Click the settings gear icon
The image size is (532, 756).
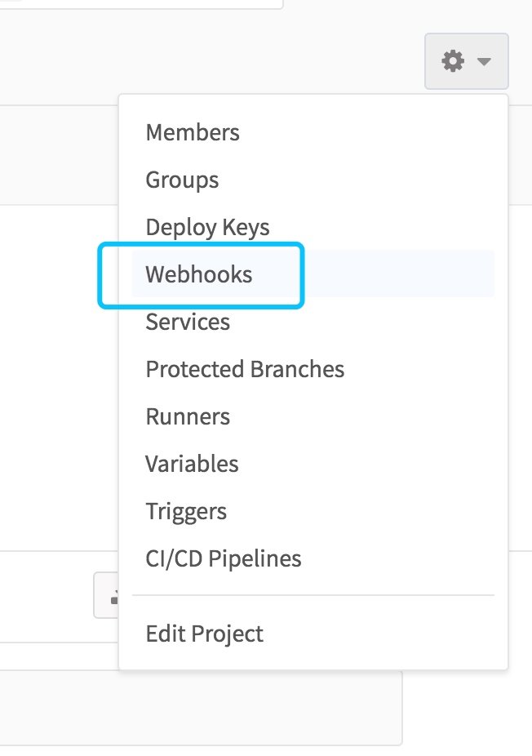[x=453, y=61]
